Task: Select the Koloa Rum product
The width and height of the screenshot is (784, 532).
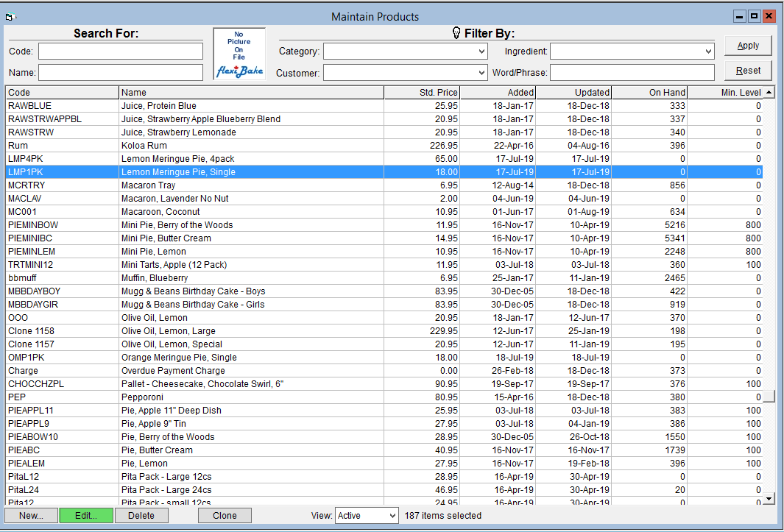Action: tap(384, 146)
